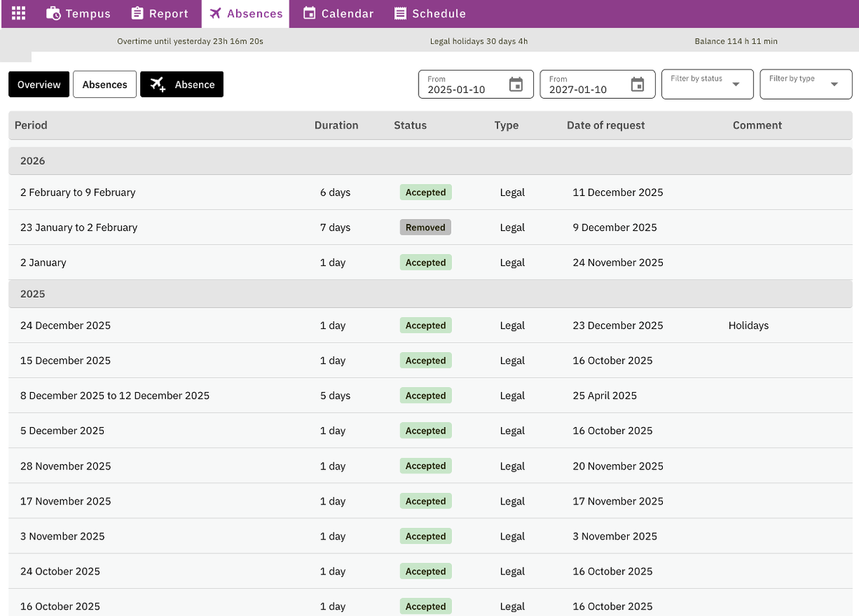Click the Calendar icon in the navbar
Screen dimensions: 859x616
pos(309,14)
